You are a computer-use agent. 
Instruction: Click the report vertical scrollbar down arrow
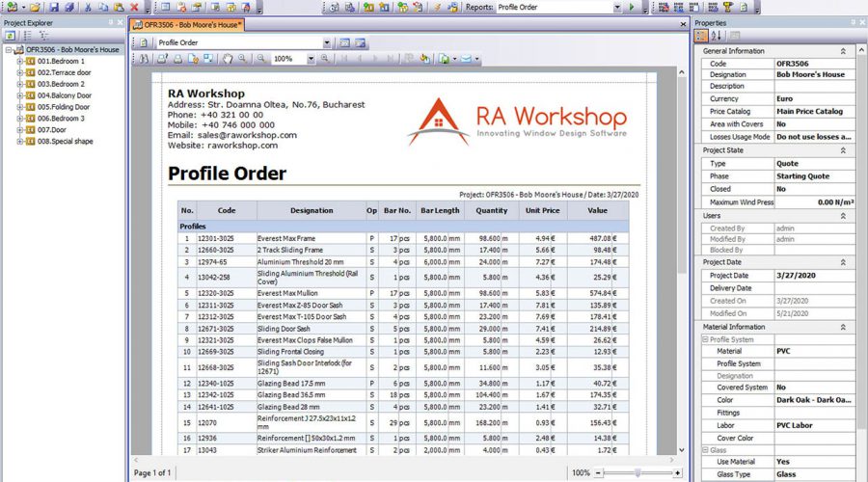(682, 450)
